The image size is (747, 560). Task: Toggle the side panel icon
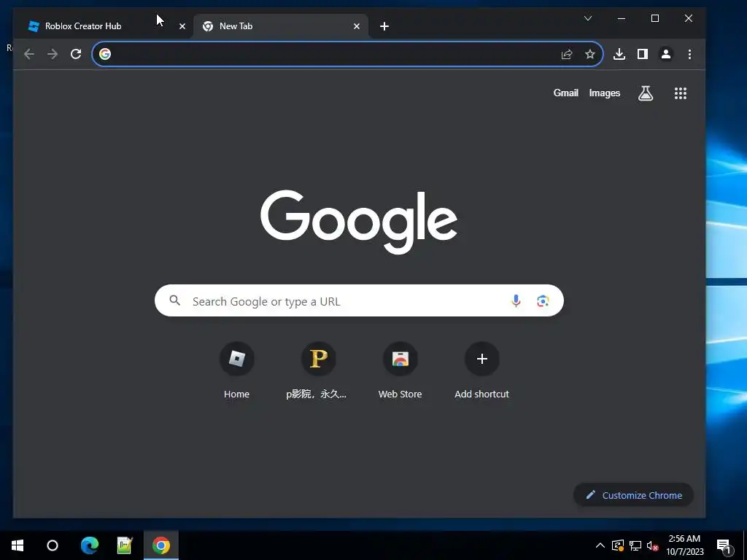643,54
